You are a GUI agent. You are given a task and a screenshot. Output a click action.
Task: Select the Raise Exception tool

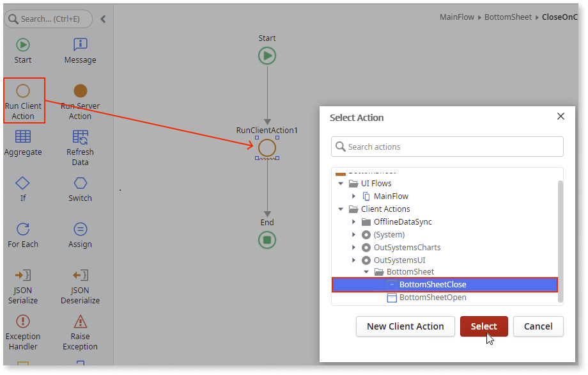[x=80, y=321]
